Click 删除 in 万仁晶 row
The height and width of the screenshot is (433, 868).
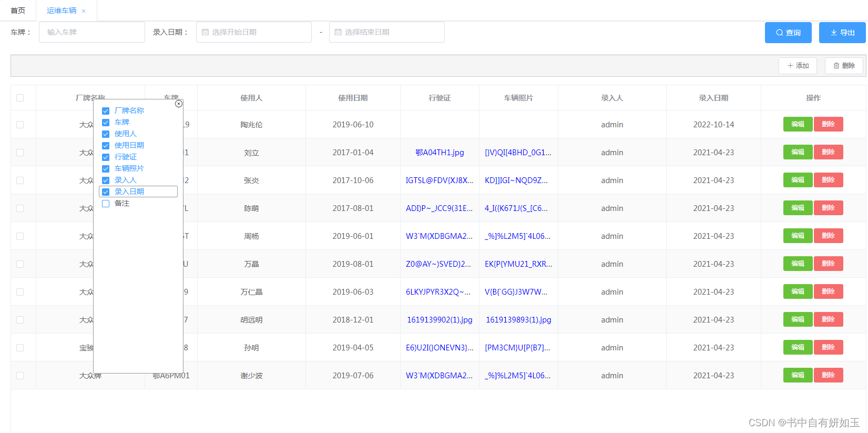[x=828, y=291]
